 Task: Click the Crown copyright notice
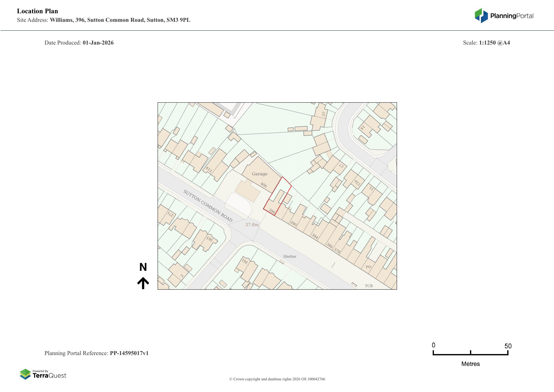pyautogui.click(x=277, y=379)
